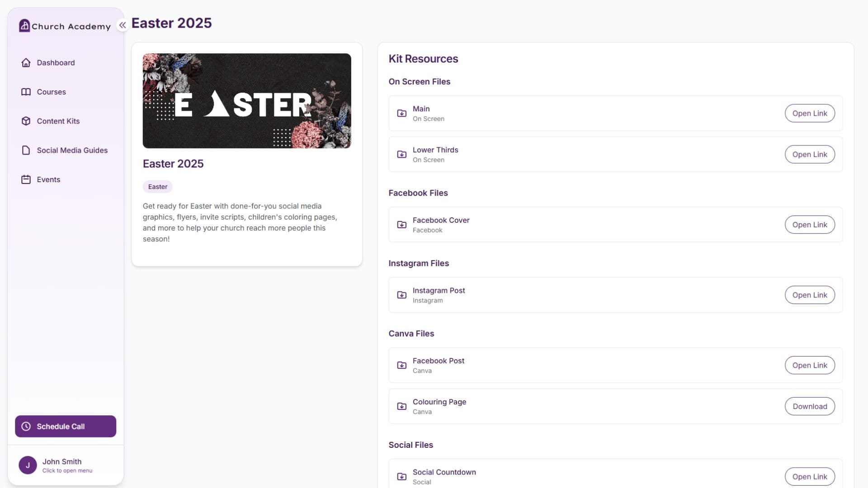This screenshot has height=488, width=868.
Task: Click the folder icon beside Facebook Post
Action: point(401,366)
